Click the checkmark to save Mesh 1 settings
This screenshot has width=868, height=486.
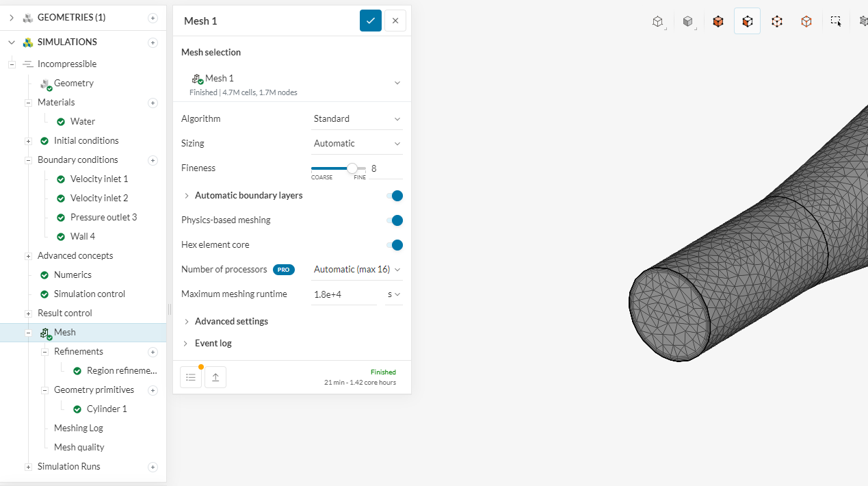pyautogui.click(x=370, y=21)
